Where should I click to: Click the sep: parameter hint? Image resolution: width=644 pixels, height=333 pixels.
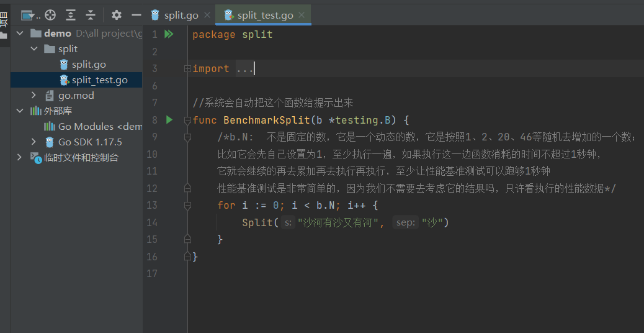[406, 223]
